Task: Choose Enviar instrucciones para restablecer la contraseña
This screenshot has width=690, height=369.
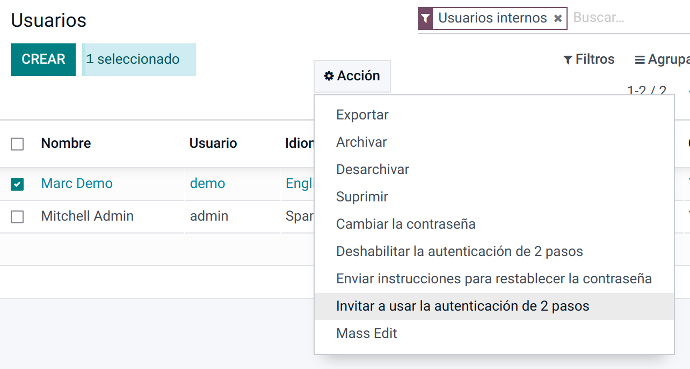Action: point(494,278)
